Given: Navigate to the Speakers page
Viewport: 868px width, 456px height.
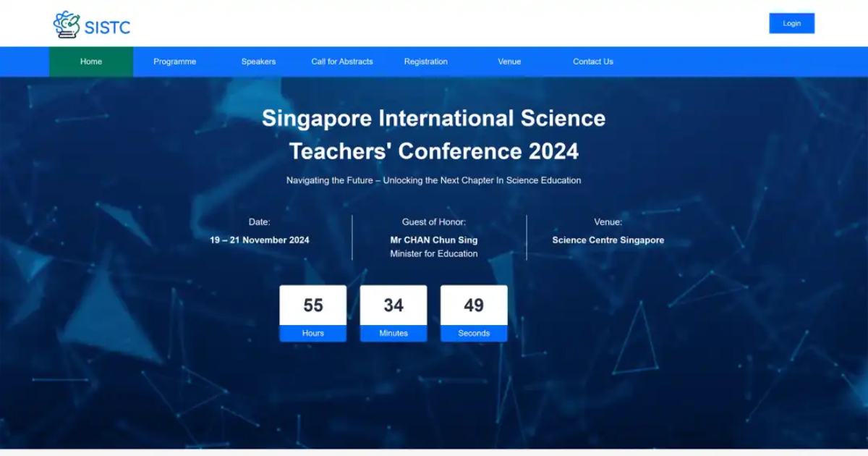Looking at the screenshot, I should click(258, 62).
